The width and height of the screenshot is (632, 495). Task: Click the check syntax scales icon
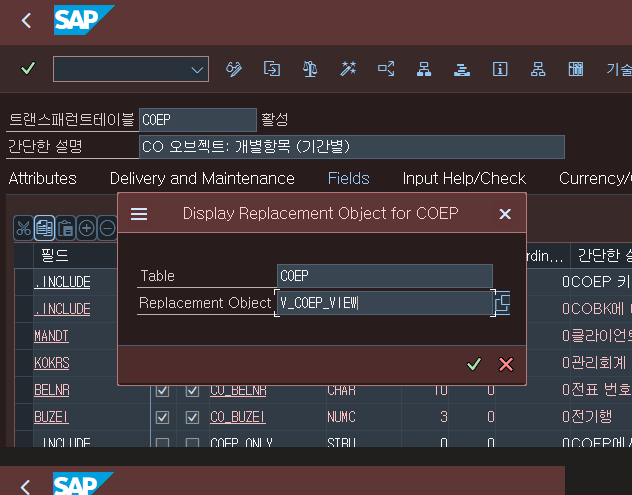pos(310,69)
